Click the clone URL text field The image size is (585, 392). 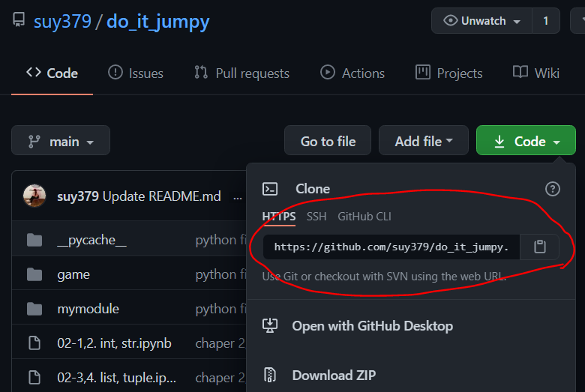pos(391,247)
